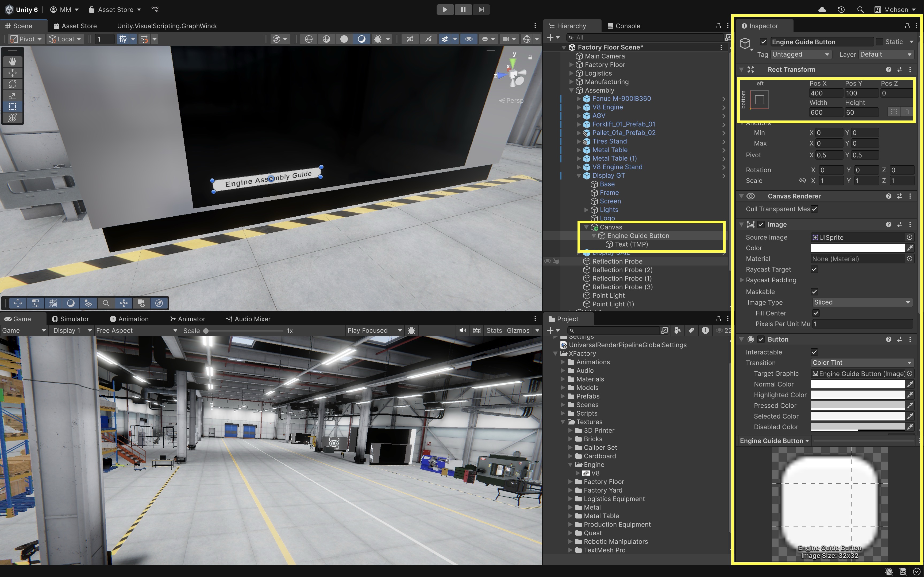Open the Image Type dropdown
This screenshot has width=924, height=577.
pos(862,302)
